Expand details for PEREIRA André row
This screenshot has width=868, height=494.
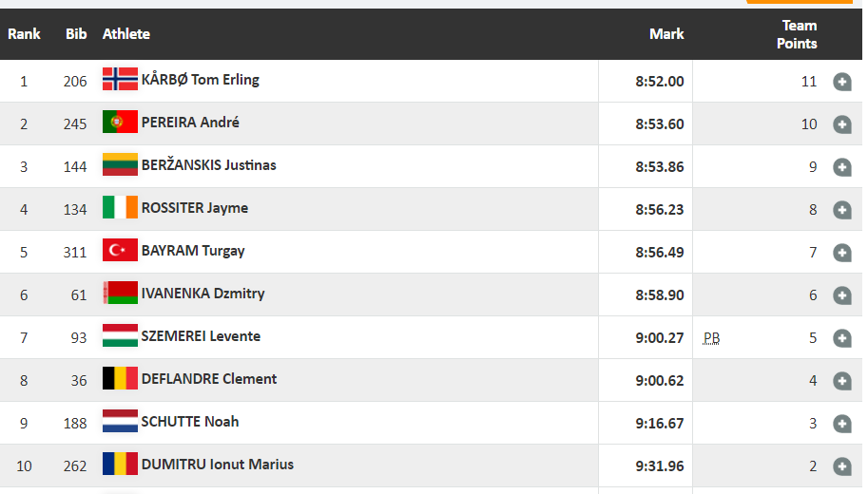point(842,124)
